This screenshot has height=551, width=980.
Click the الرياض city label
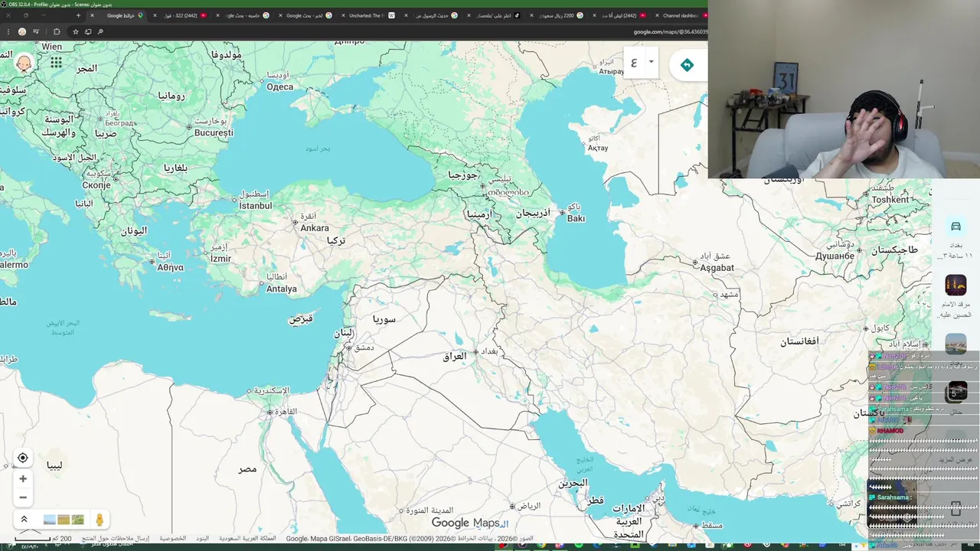click(x=529, y=505)
